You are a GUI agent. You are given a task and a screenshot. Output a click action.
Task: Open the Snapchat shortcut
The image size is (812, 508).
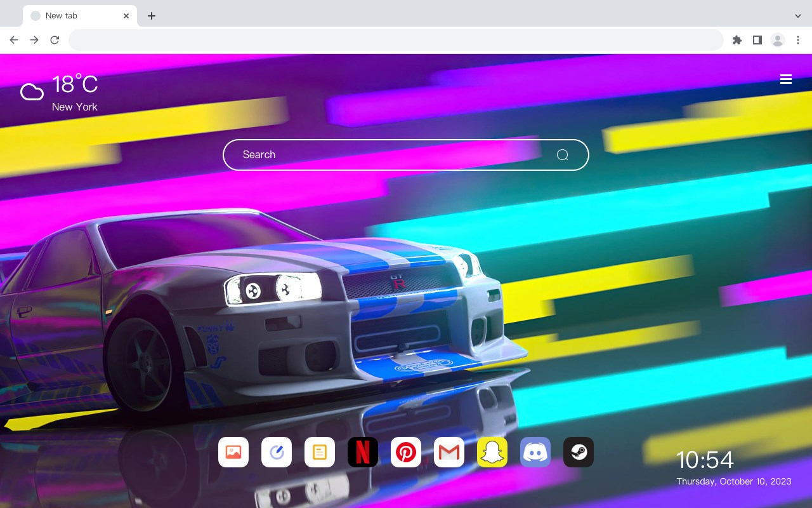[x=492, y=452]
